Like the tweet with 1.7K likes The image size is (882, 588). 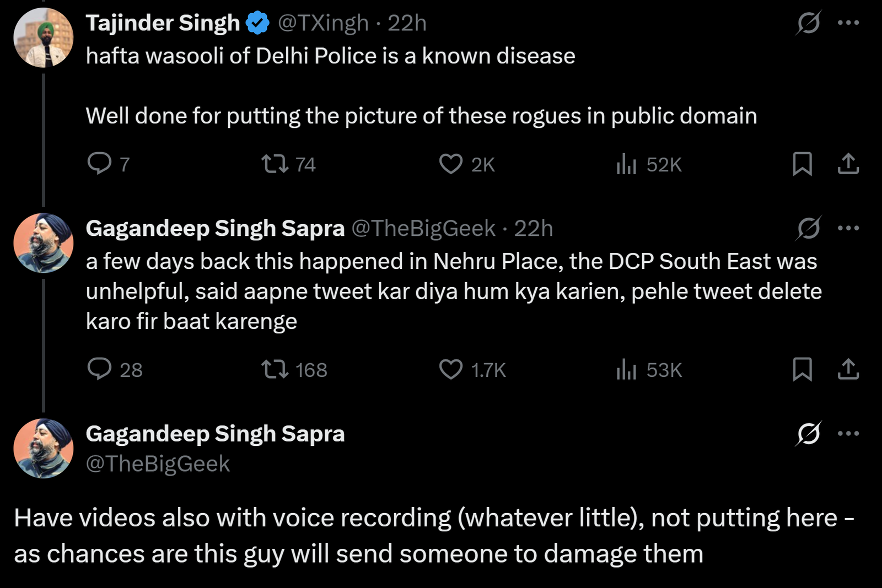coord(451,369)
